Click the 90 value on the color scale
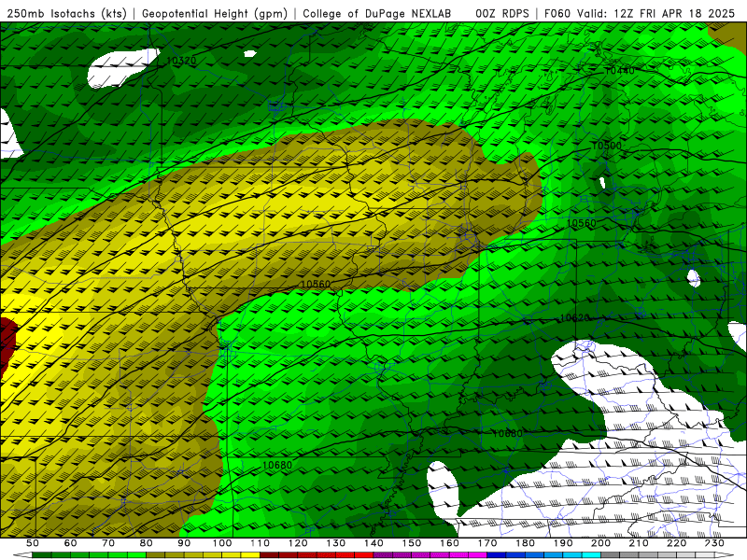747x560 pixels. click(x=184, y=543)
